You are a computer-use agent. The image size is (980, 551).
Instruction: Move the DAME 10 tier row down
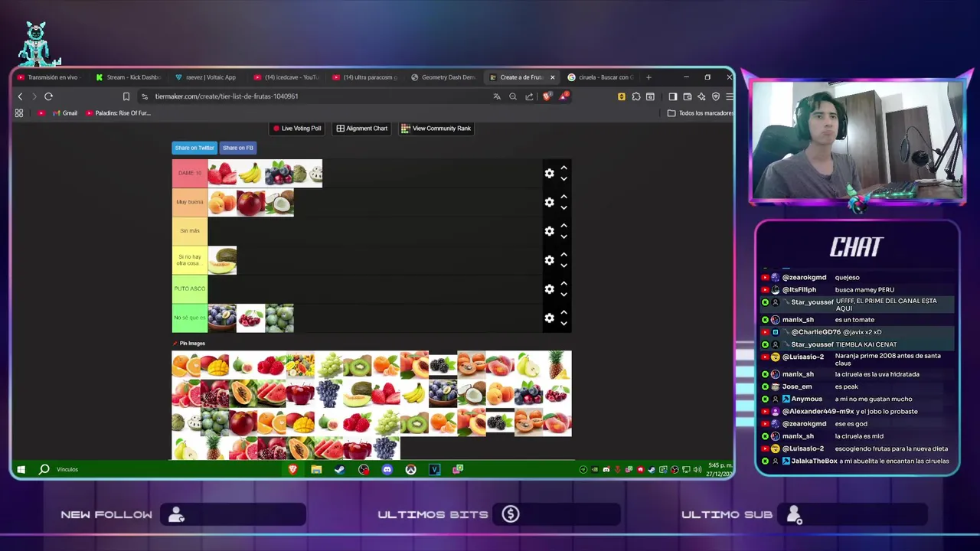pyautogui.click(x=563, y=179)
